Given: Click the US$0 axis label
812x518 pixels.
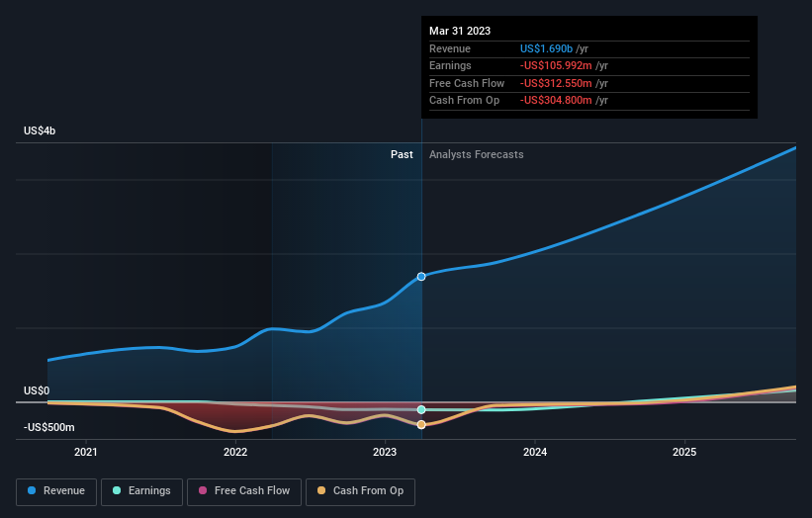Looking at the screenshot, I should click(37, 391).
